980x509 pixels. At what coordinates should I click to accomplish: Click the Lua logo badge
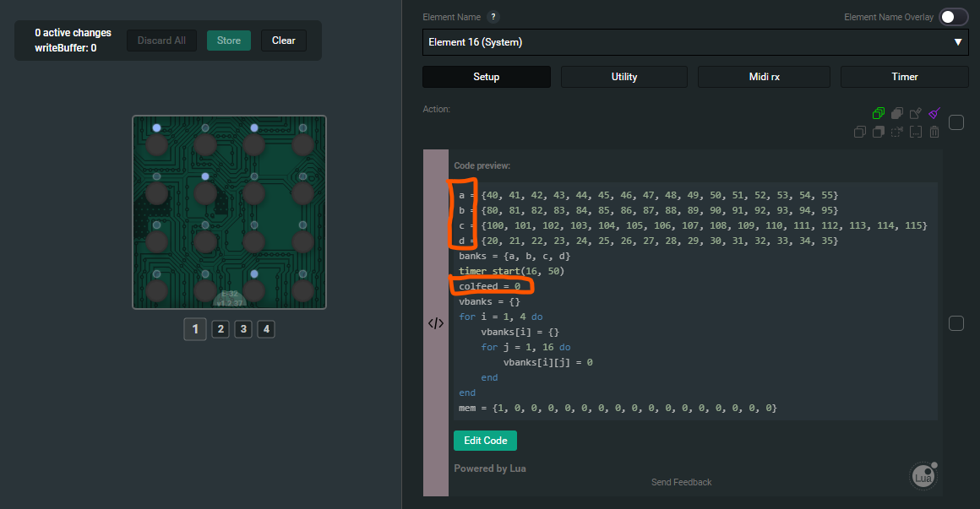coord(923,476)
